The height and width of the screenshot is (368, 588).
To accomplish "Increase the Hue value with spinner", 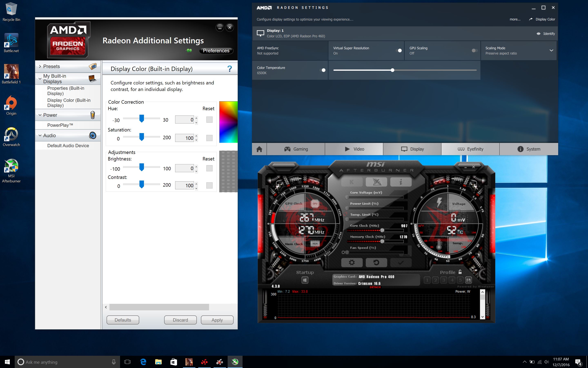I will click(196, 118).
